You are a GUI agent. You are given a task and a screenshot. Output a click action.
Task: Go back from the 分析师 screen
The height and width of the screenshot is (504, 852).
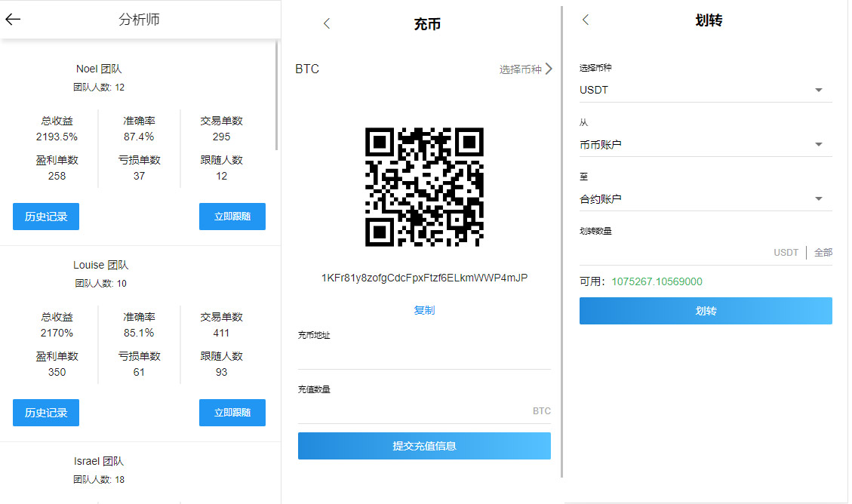coord(13,20)
